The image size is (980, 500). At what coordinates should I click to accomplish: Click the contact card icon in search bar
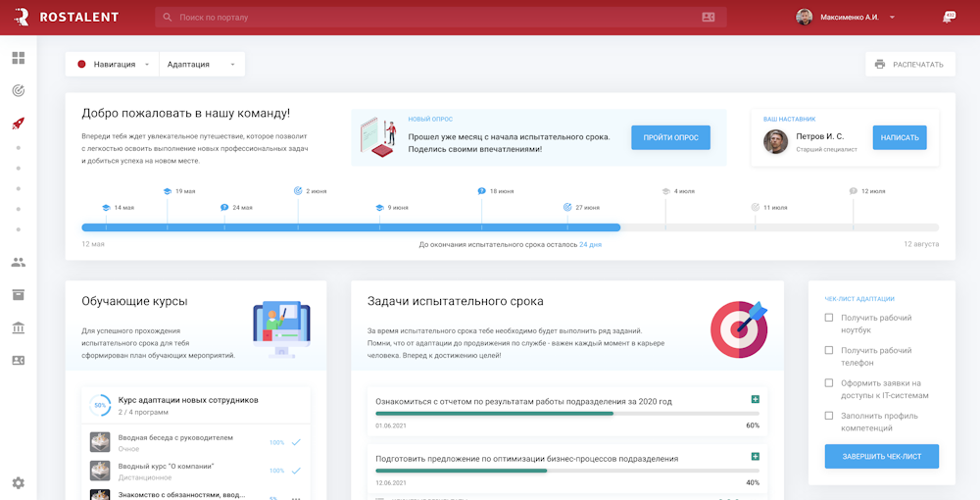(x=709, y=18)
